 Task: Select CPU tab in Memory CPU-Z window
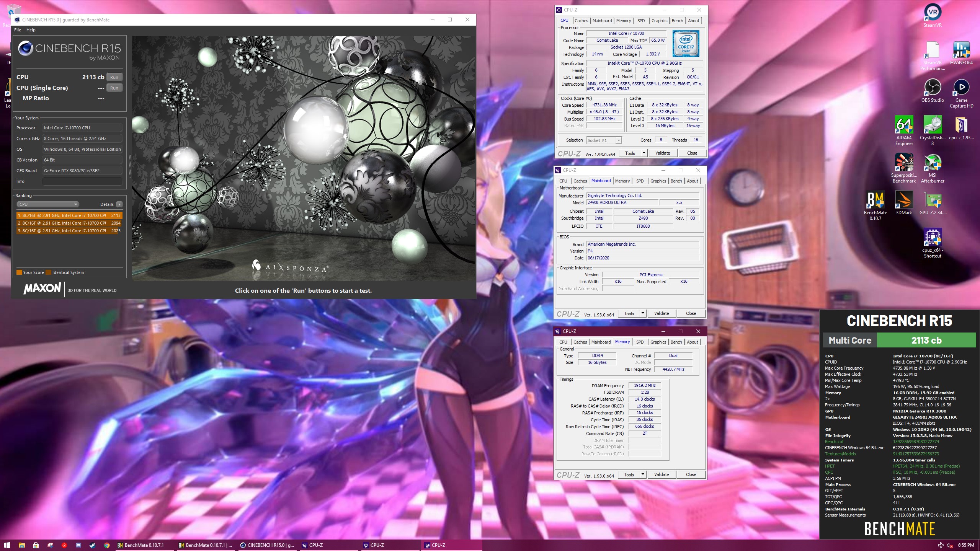(563, 342)
